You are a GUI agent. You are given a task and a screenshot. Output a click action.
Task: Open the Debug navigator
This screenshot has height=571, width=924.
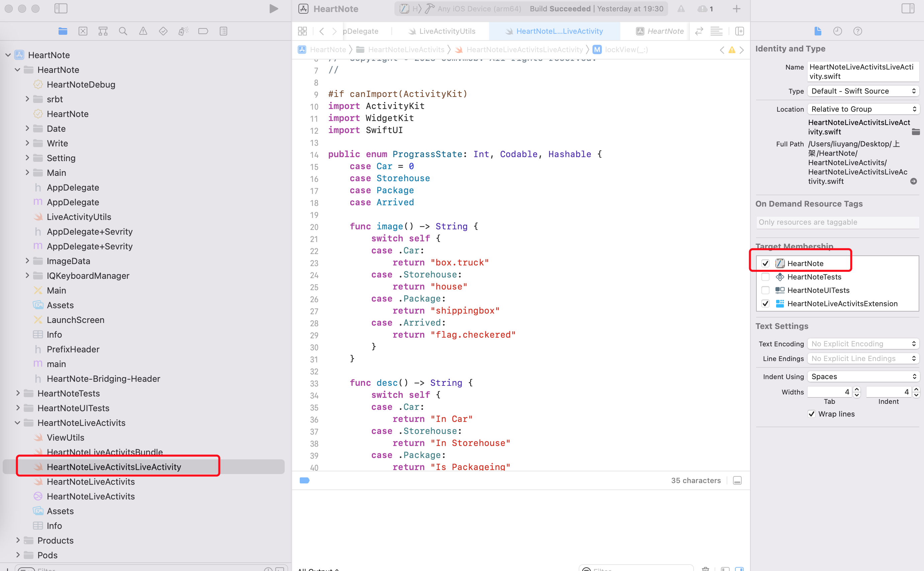(183, 31)
